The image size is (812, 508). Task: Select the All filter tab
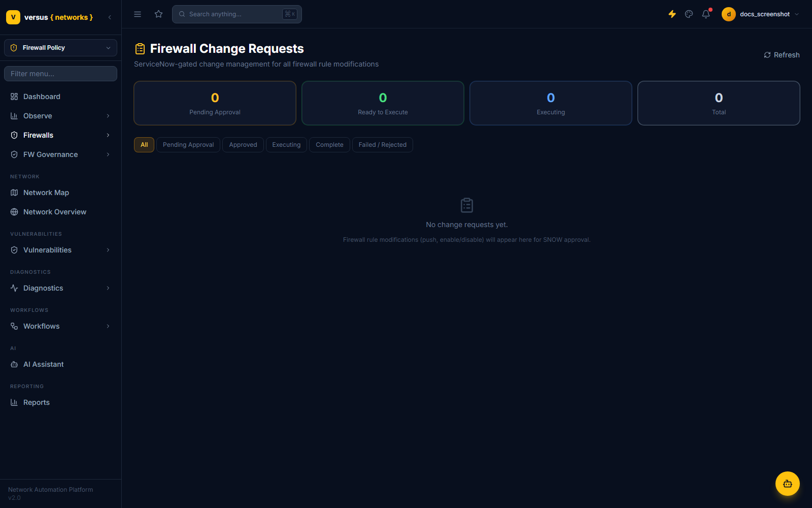point(144,145)
